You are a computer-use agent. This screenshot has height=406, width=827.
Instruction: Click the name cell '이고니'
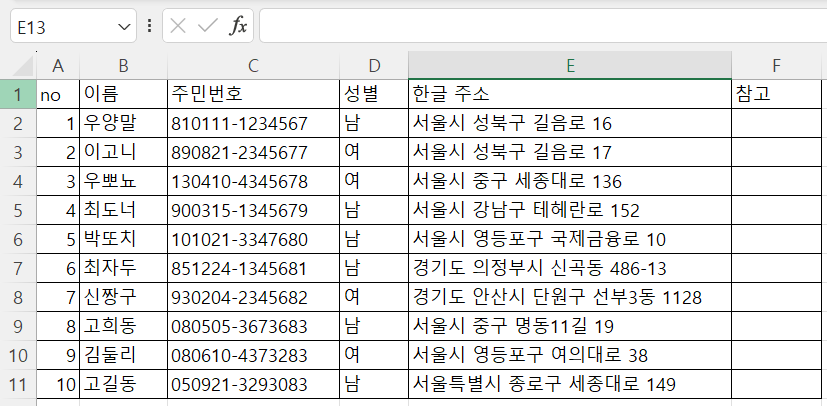[x=123, y=152]
